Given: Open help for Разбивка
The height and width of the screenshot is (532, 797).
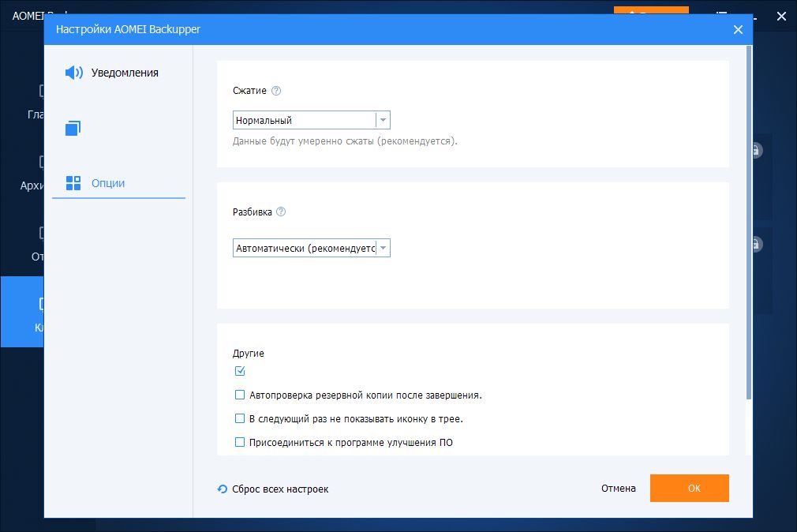Looking at the screenshot, I should pyautogui.click(x=281, y=212).
